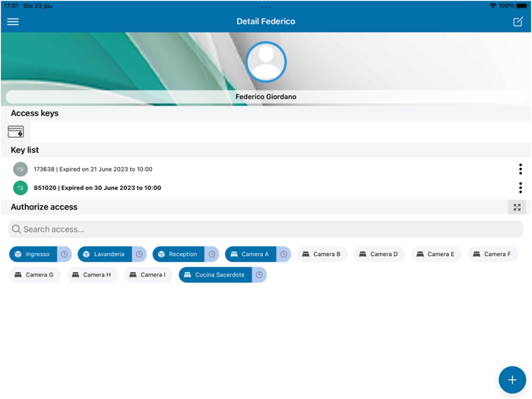
Task: Enable access to Camera E
Action: pos(436,254)
